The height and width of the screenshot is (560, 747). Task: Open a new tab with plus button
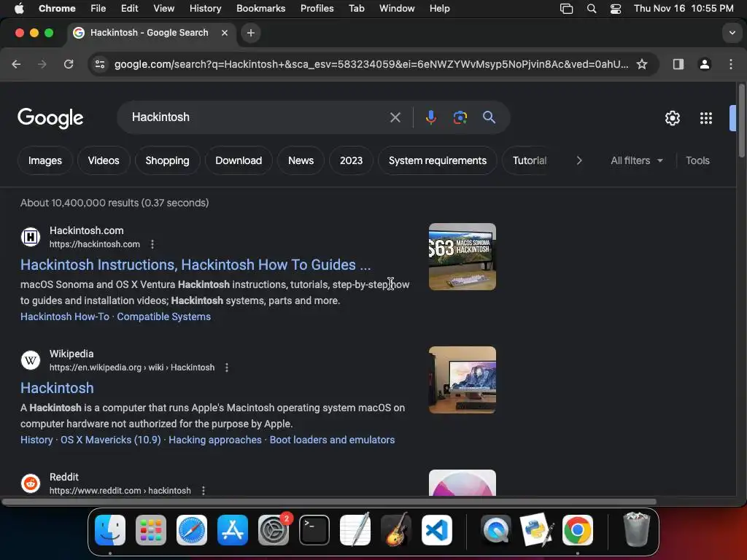coord(251,33)
